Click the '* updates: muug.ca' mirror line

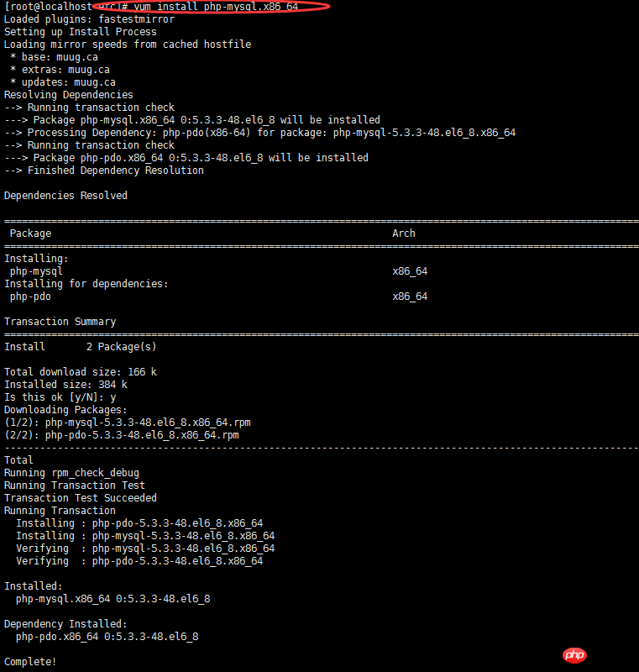63,82
